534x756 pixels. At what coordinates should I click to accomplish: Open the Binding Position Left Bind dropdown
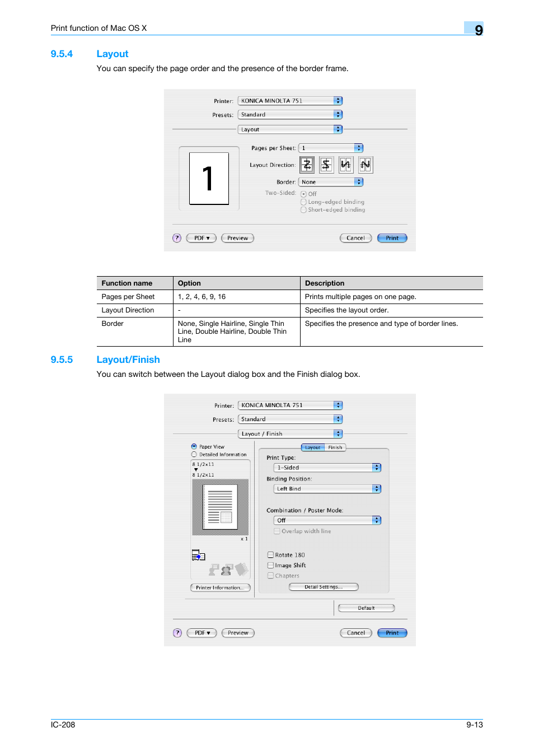tap(327, 489)
